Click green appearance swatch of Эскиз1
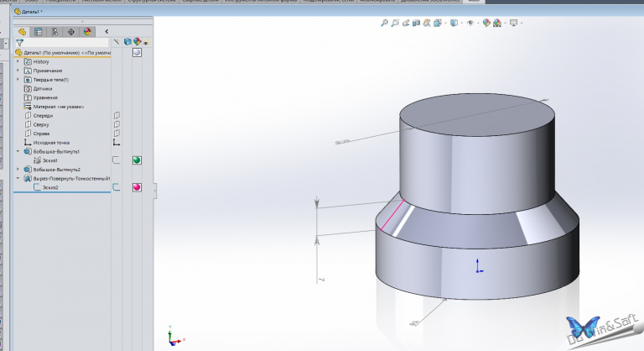Image resolution: width=644 pixels, height=351 pixels. [137, 160]
